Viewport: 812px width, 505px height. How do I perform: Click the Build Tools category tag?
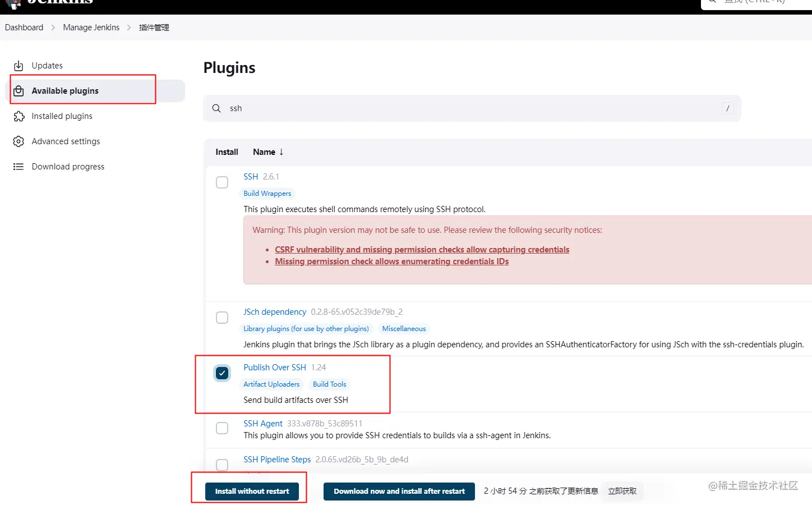click(330, 384)
